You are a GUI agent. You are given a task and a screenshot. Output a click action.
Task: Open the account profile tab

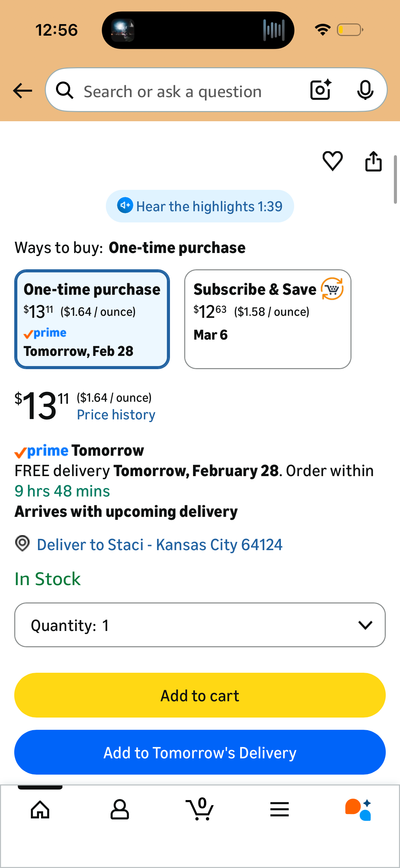pyautogui.click(x=120, y=810)
